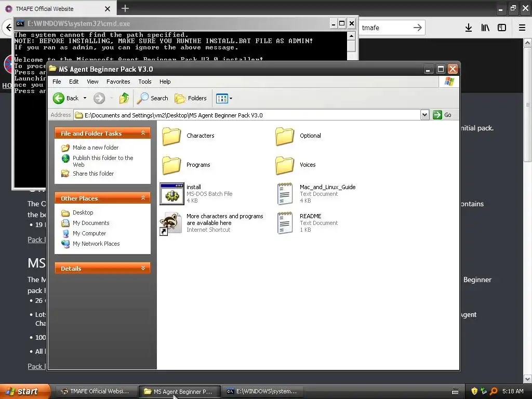Click Share this folder

pos(93,174)
